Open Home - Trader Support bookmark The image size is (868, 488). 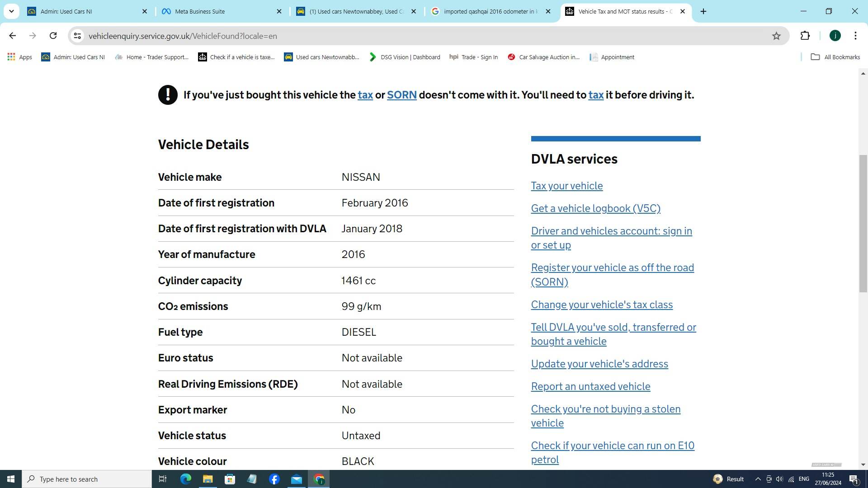[151, 57]
